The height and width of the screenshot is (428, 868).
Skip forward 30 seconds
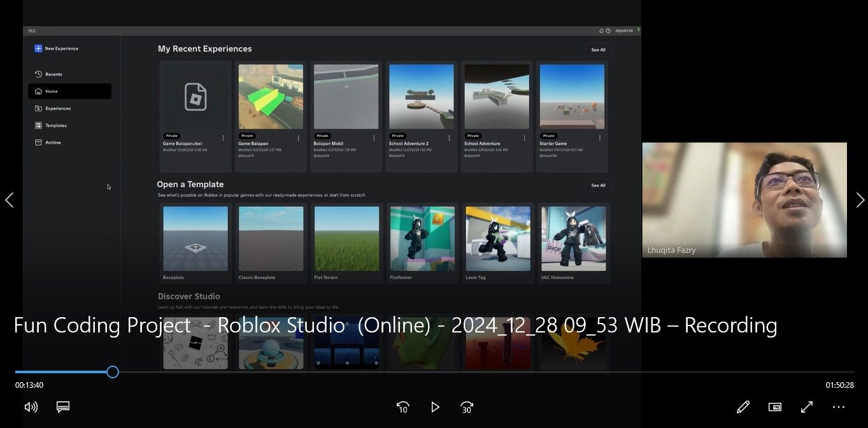pyautogui.click(x=467, y=407)
